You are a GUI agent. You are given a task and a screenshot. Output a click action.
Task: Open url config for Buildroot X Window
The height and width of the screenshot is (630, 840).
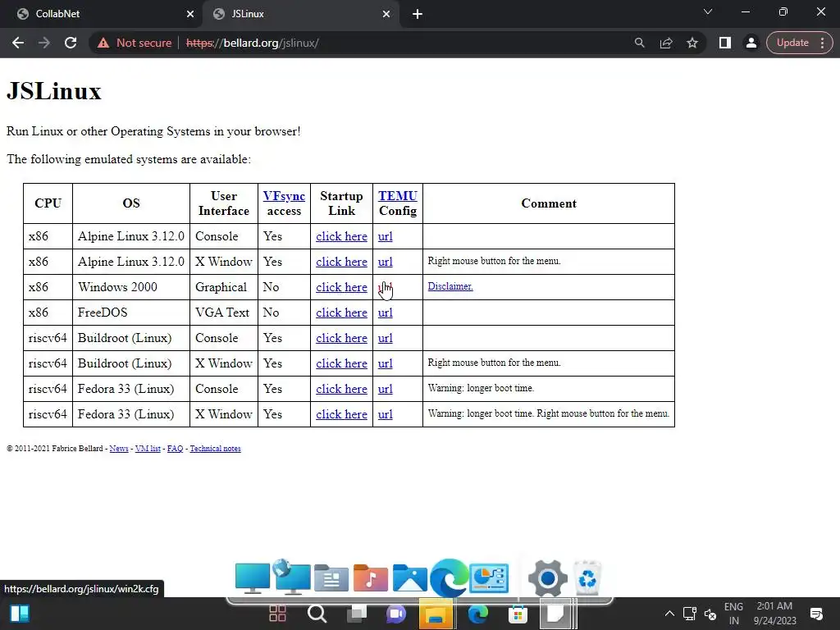point(386,363)
